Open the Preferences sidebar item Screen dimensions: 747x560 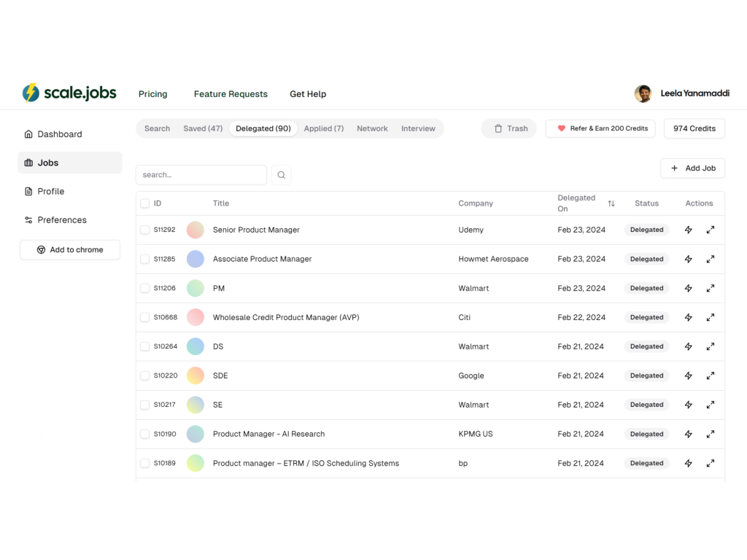62,219
